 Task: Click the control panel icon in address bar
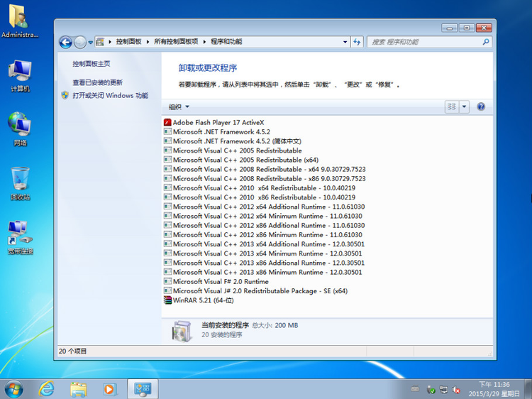click(x=100, y=42)
